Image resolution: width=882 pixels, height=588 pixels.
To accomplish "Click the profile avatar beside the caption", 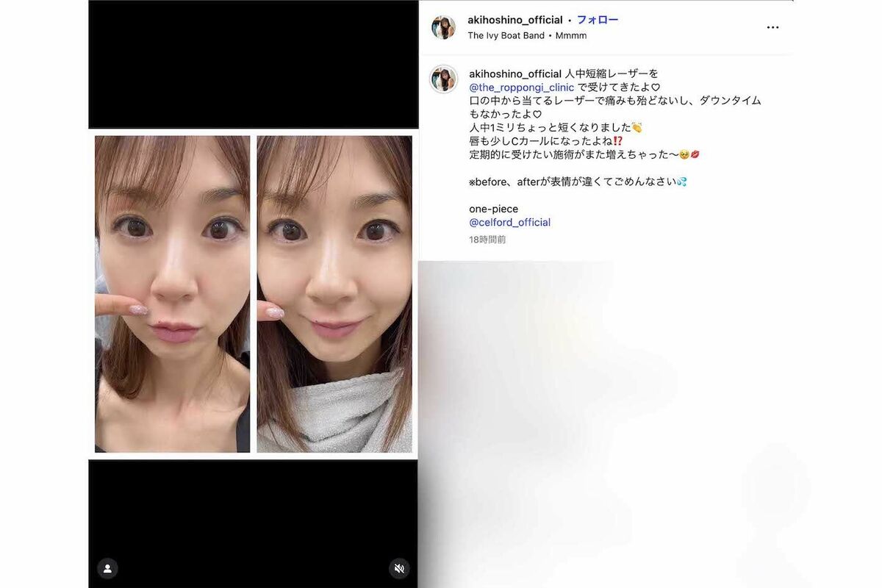I will [443, 79].
